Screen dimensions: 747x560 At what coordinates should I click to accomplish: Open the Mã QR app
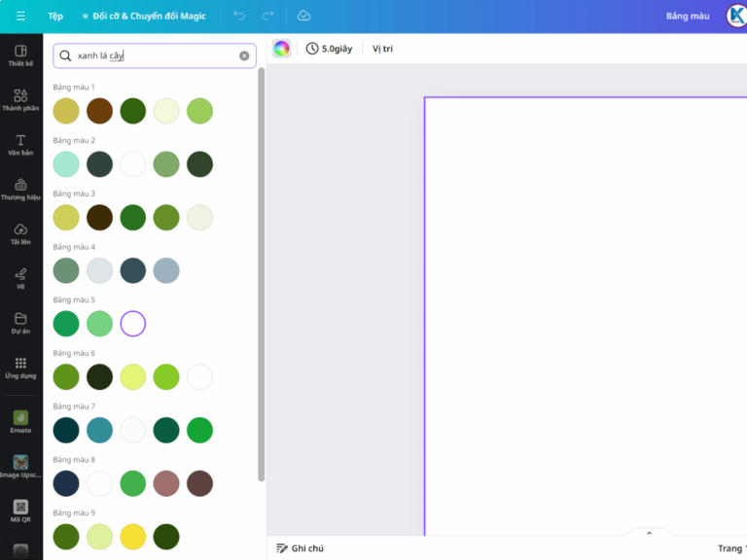20,510
